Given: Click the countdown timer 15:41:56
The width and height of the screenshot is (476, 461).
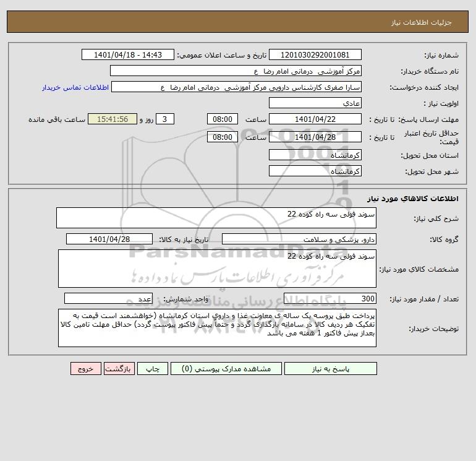Looking at the screenshot, I should coord(113,119).
